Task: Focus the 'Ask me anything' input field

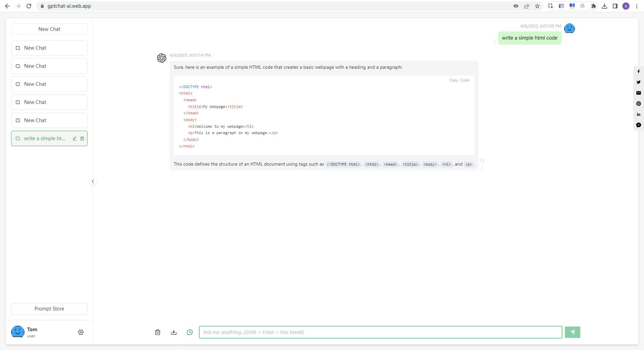Action: coord(380,332)
